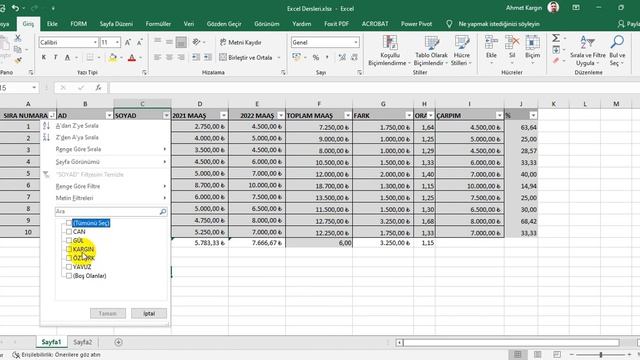Check the ÖZTÜRK checkbox
The height and width of the screenshot is (360, 640).
(x=69, y=258)
